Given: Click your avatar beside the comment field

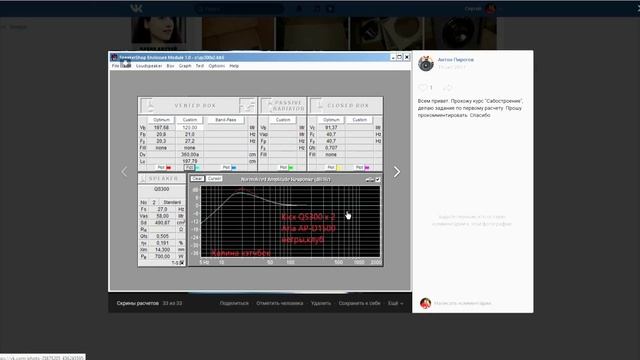Looking at the screenshot, I should [425, 303].
